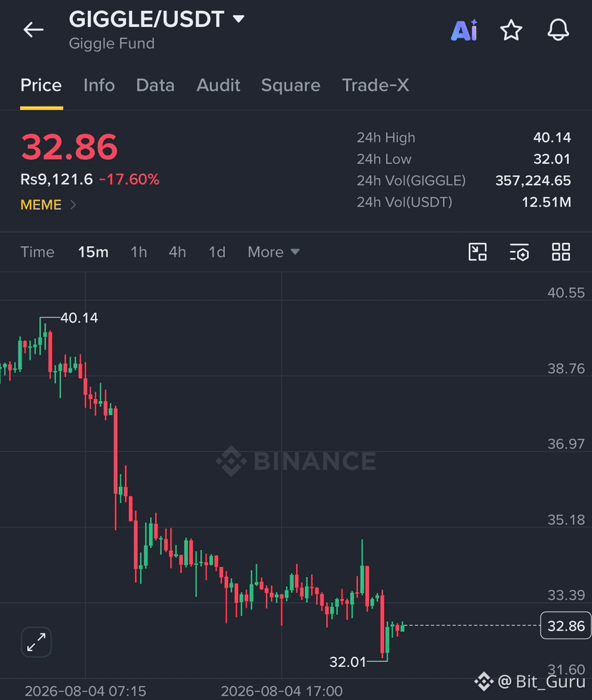Tap the current price 32.86 headline
This screenshot has width=592, height=700.
pos(69,147)
